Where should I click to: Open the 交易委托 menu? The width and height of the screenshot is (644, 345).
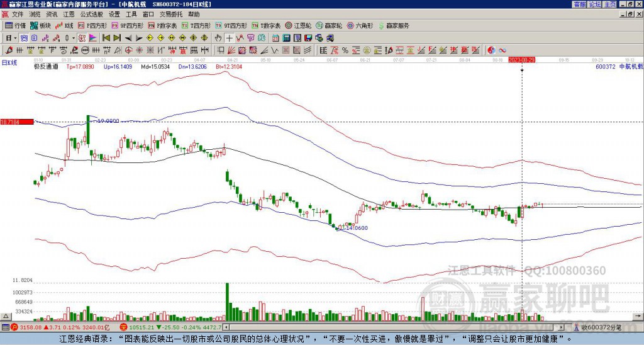171,14
